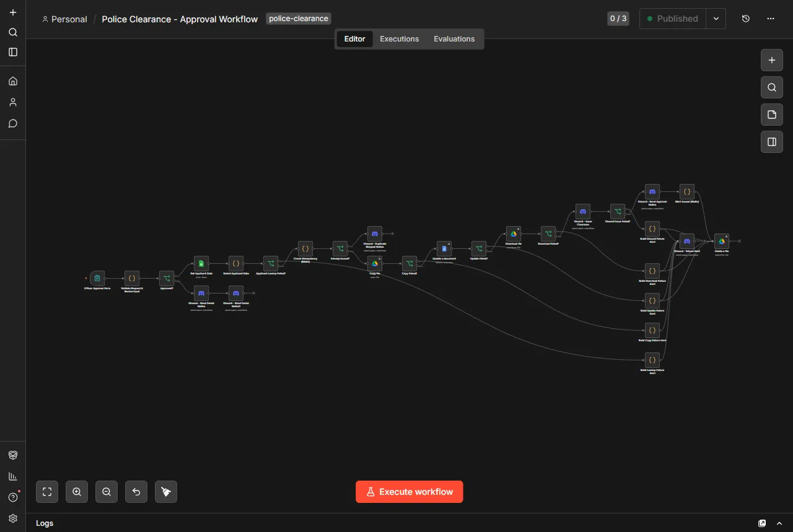Zoom in on the canvas

click(x=77, y=492)
